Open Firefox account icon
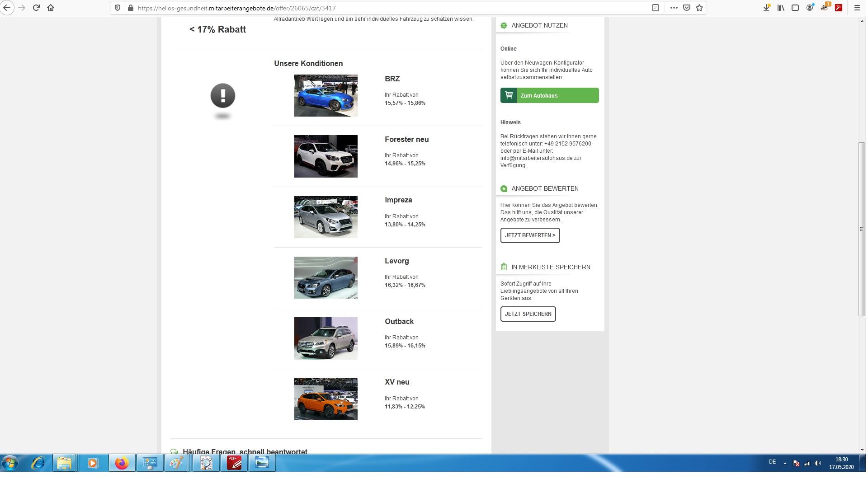 (x=810, y=8)
